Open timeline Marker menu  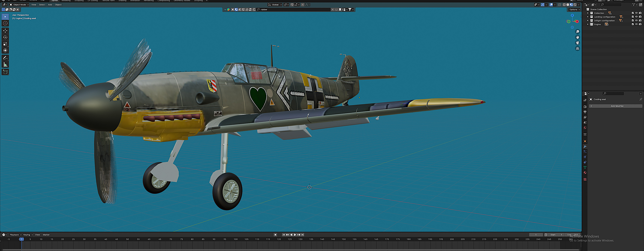coord(46,235)
